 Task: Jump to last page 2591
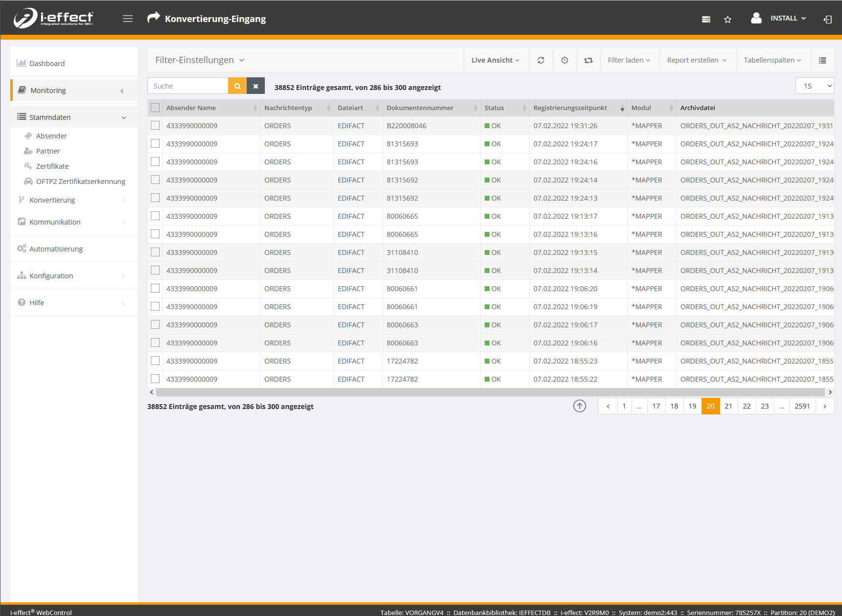(802, 406)
